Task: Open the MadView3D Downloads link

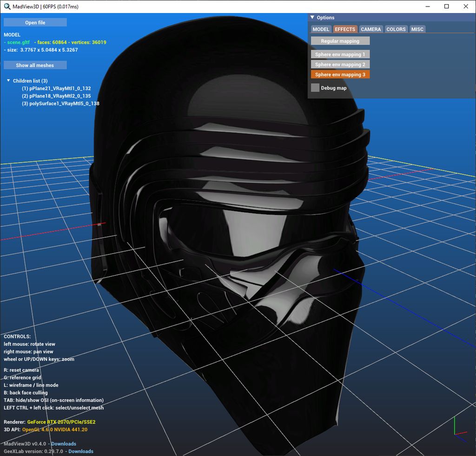Action: click(x=63, y=443)
